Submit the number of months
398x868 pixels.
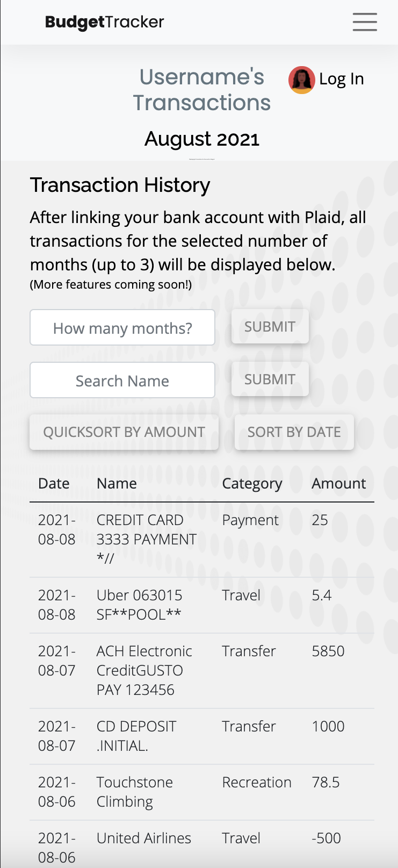pos(270,326)
